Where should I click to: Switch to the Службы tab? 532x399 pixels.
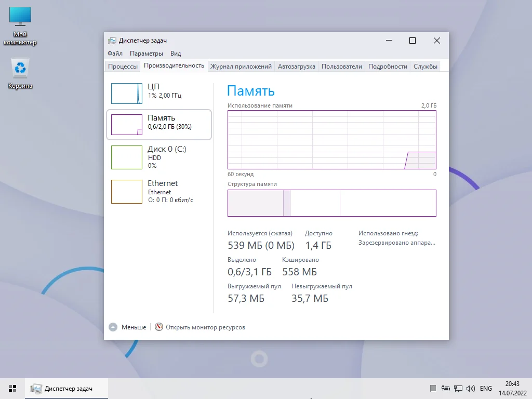pos(425,66)
